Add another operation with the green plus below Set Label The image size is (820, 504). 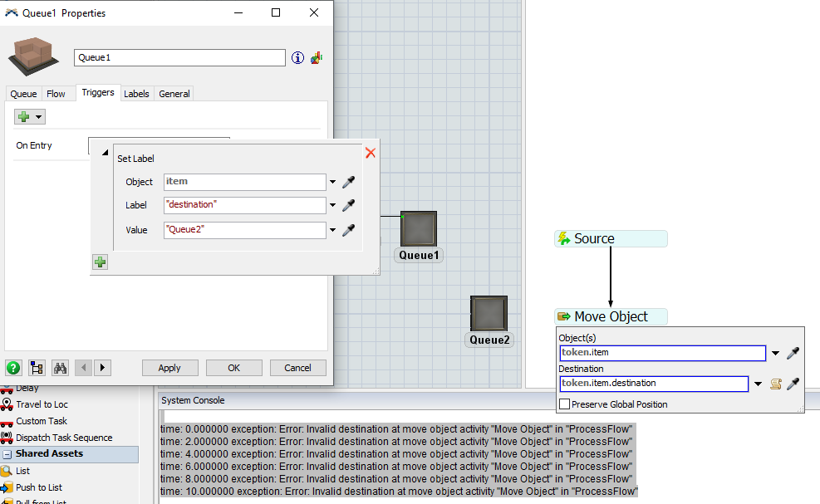click(x=100, y=262)
